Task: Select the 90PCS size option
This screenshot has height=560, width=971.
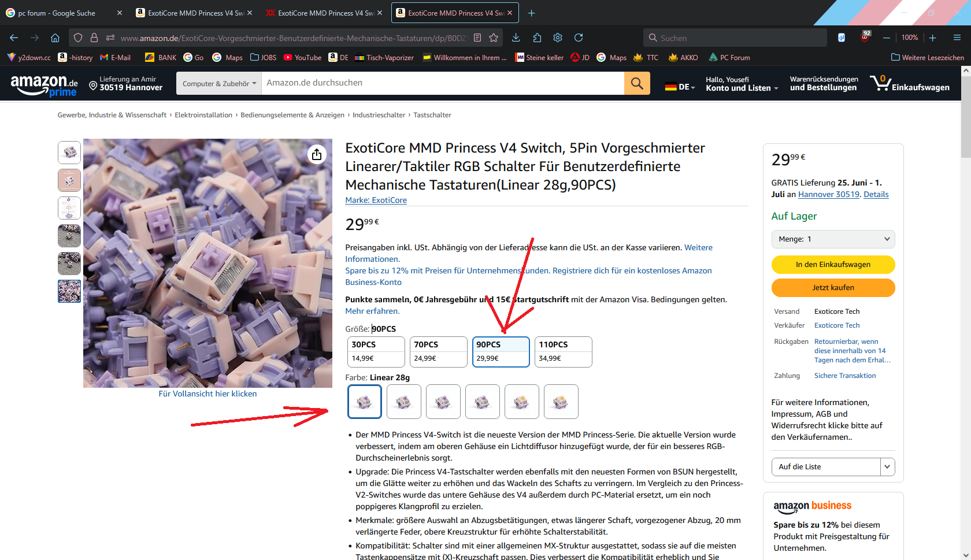Action: coord(501,351)
